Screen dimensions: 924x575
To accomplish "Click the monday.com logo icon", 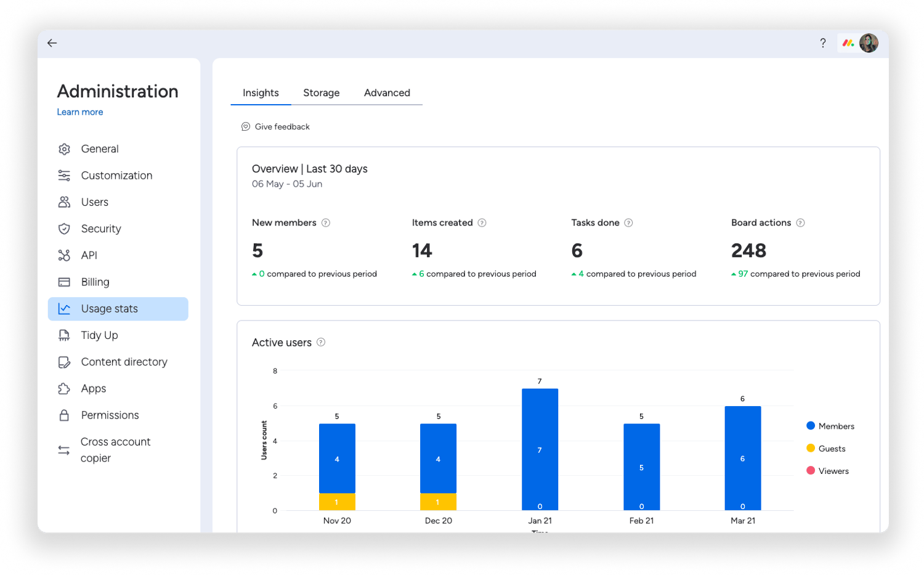I will [x=848, y=43].
